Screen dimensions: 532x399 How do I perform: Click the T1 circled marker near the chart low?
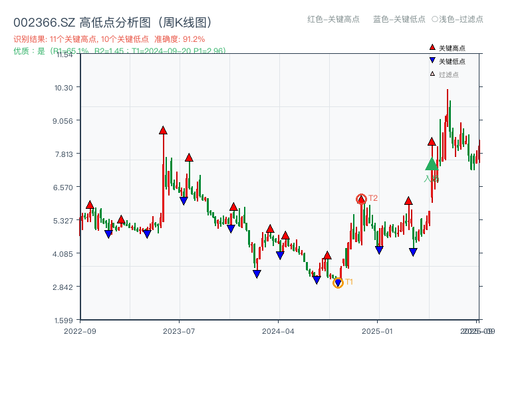tap(338, 283)
